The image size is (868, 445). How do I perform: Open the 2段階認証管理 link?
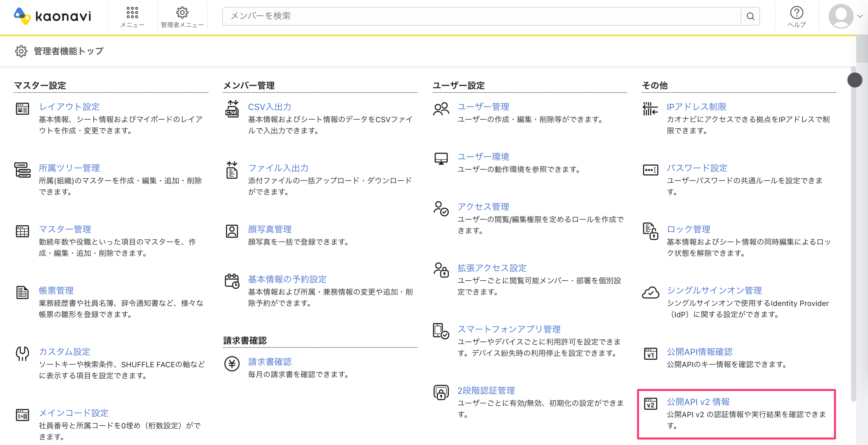486,390
